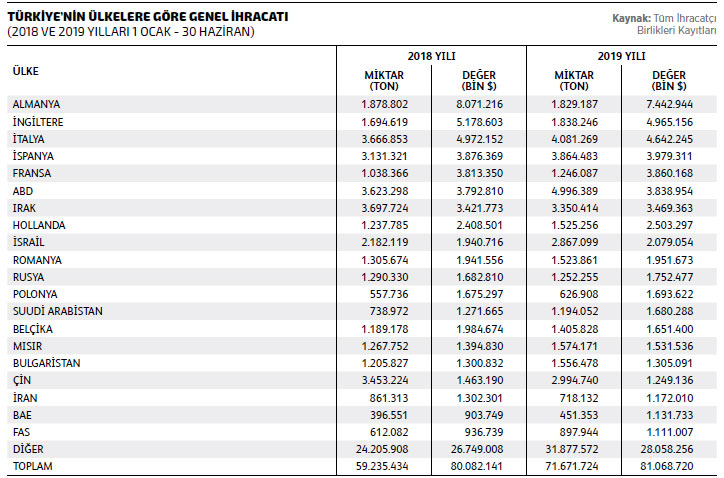Viewport: 724px width, 478px height.
Task: Select the SUUDİ ARABİSTAN row label
Action: point(57,312)
